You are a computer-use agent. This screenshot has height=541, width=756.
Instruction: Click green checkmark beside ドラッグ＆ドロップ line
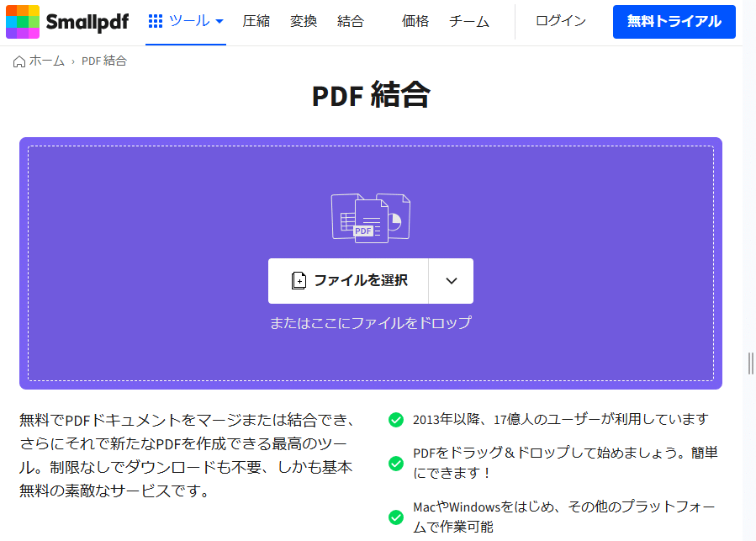[x=396, y=464]
